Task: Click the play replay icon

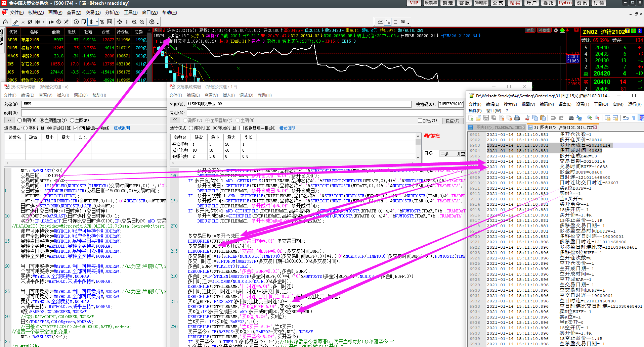Action: click(76, 22)
